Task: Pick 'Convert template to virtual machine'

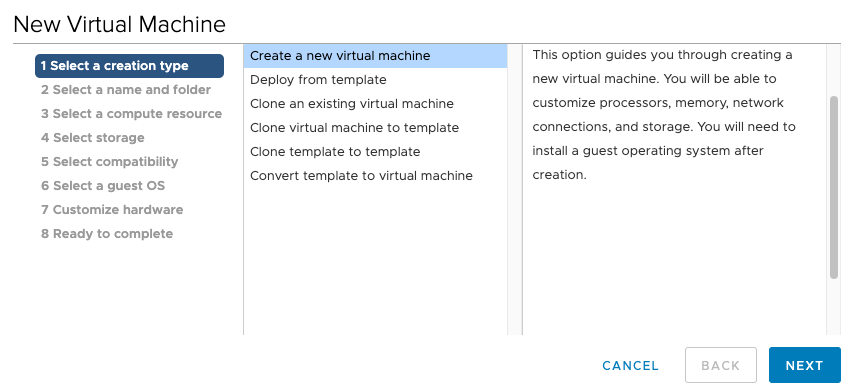Action: tap(375, 175)
